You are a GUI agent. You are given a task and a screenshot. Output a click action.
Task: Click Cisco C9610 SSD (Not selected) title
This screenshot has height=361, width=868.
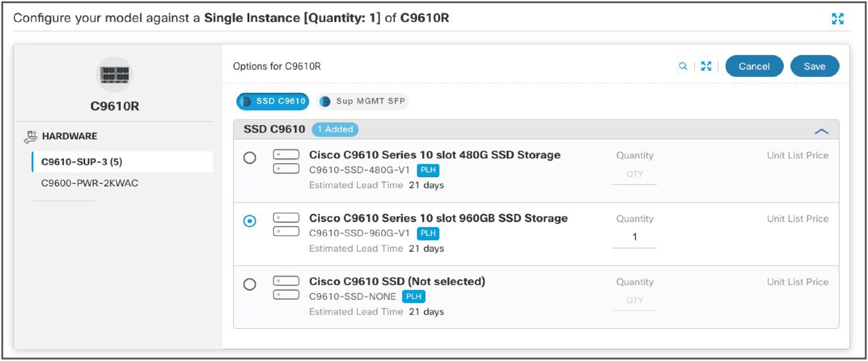(x=397, y=281)
